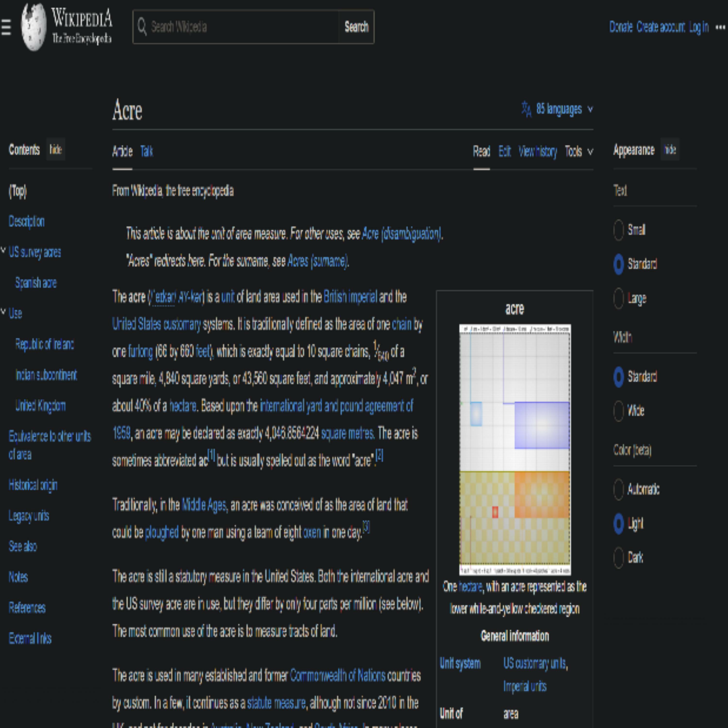Select Standard text size
The height and width of the screenshot is (728, 728).
click(618, 264)
